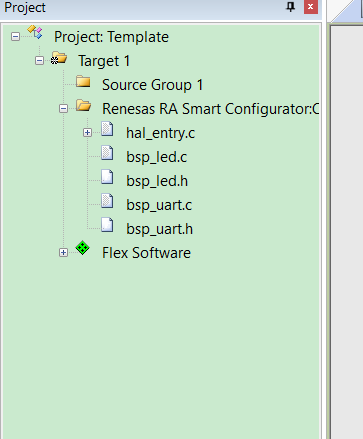The height and width of the screenshot is (439, 363).
Task: Collapse the Target 1 node
Action: [39, 61]
